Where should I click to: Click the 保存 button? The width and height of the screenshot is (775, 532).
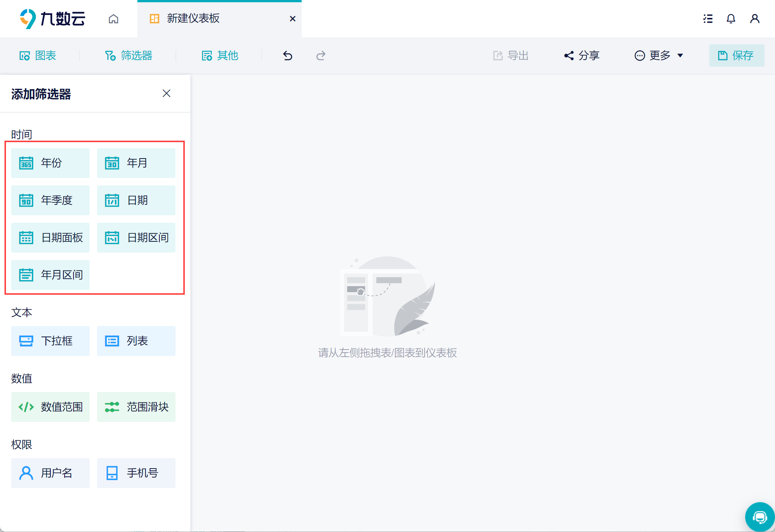[736, 56]
